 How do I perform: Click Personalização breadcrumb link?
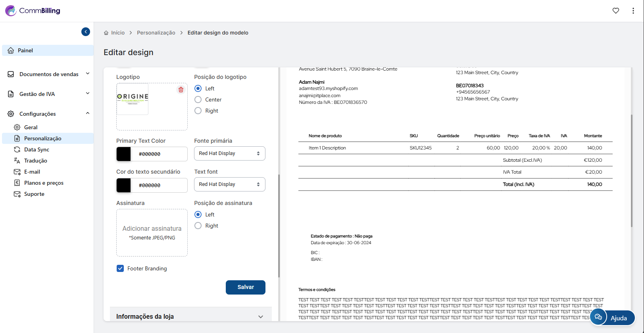pos(156,33)
